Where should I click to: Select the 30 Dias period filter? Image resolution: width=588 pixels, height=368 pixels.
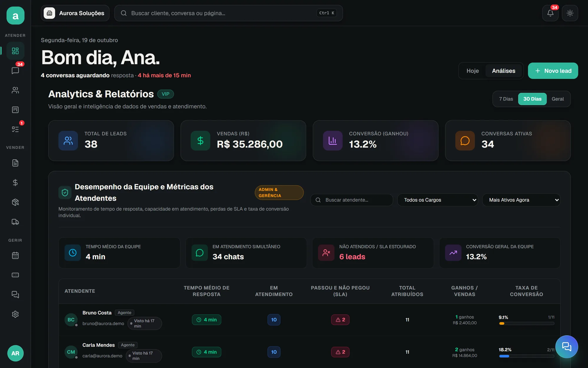point(532,99)
